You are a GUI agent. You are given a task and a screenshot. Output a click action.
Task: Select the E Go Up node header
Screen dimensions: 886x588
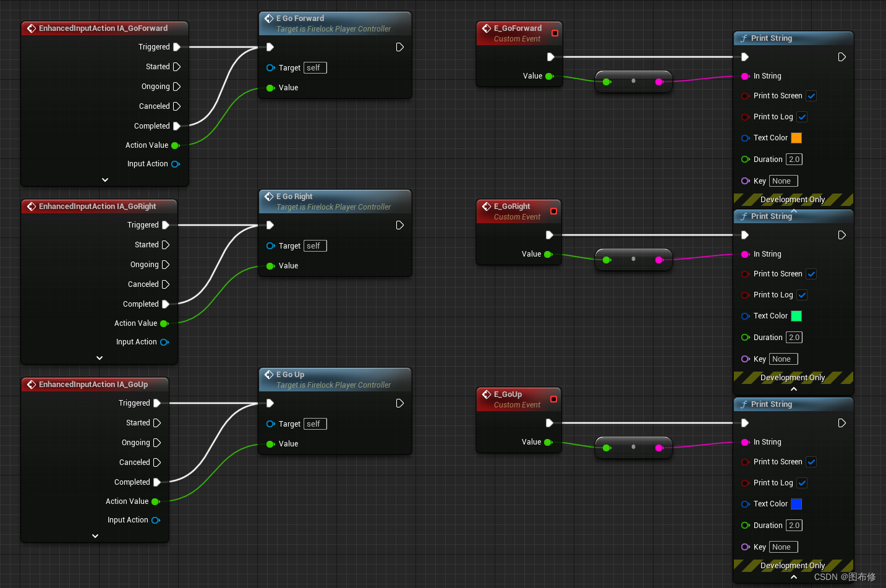[x=335, y=380]
